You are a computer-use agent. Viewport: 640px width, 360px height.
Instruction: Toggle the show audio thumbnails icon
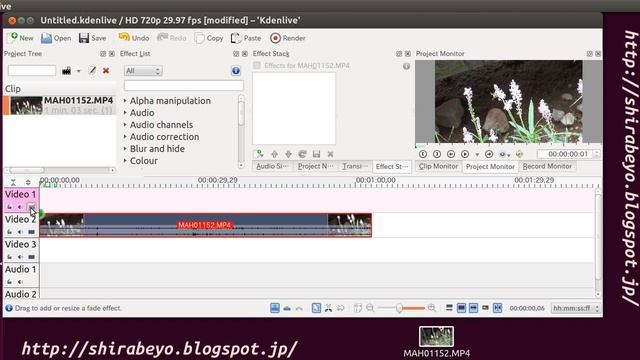473,308
